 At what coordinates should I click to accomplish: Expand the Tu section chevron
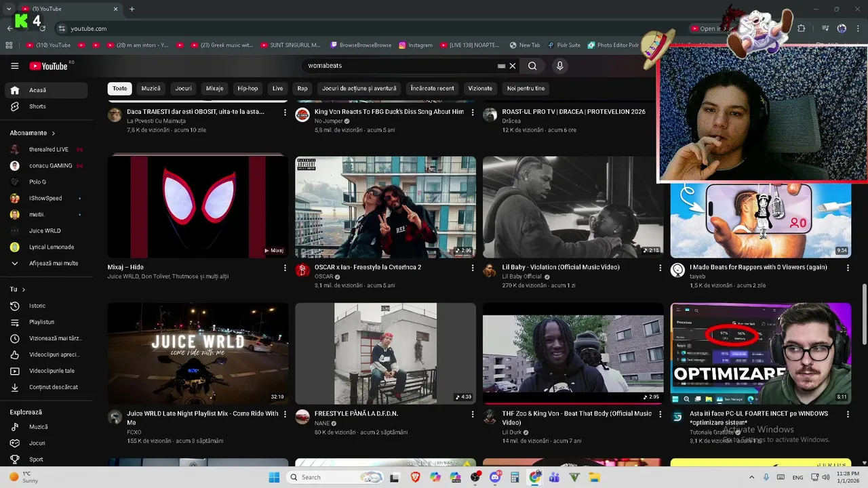24,289
